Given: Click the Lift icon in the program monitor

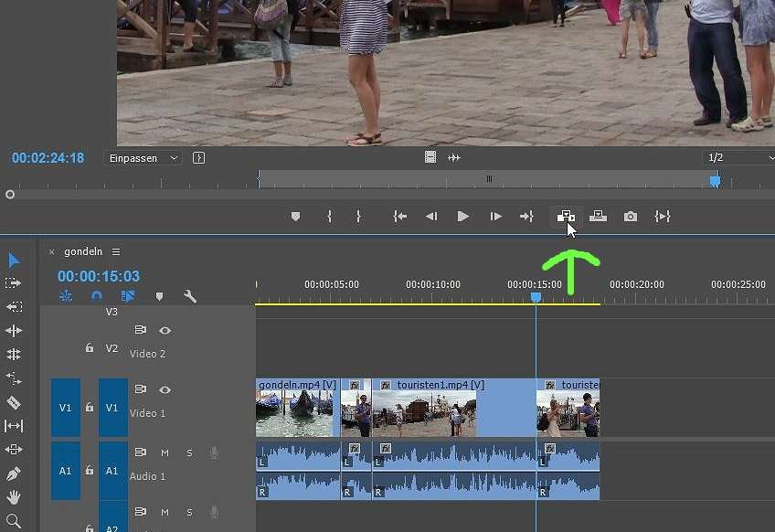Looking at the screenshot, I should [x=567, y=216].
